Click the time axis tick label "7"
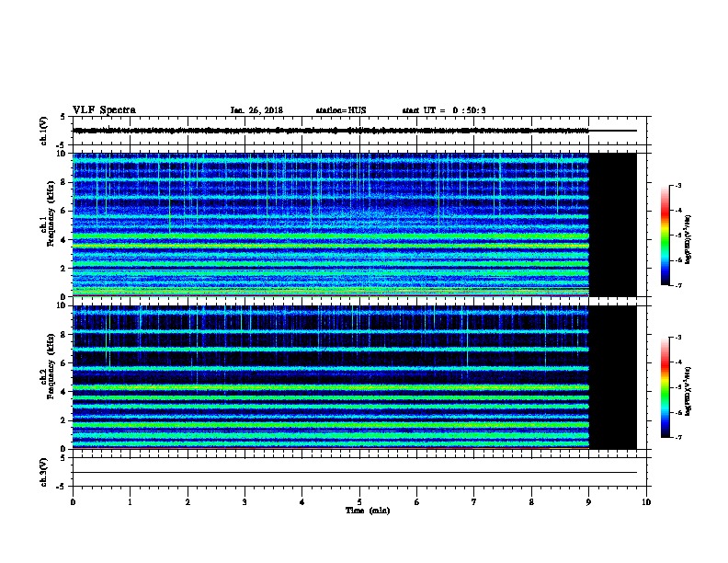The height and width of the screenshot is (563, 728). pos(474,502)
